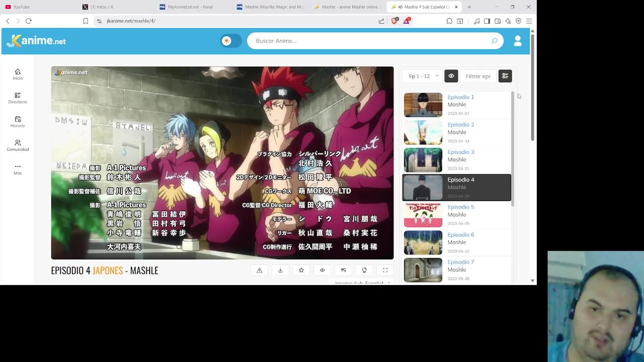Open Brave Rewards triangle icon
The image size is (644, 362).
[x=407, y=21]
